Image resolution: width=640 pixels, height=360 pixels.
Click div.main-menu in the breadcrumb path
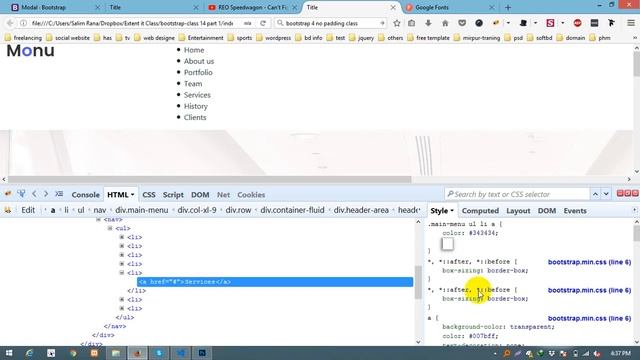point(142,210)
